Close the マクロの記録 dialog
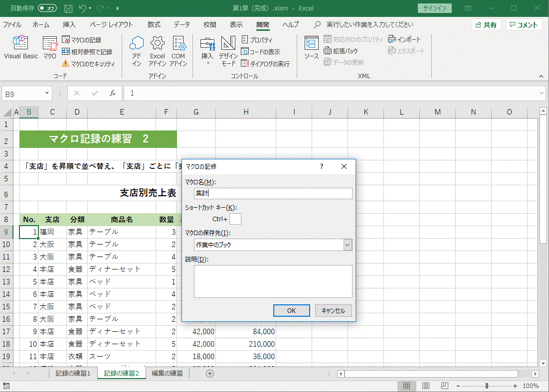The width and height of the screenshot is (549, 392). (x=344, y=166)
